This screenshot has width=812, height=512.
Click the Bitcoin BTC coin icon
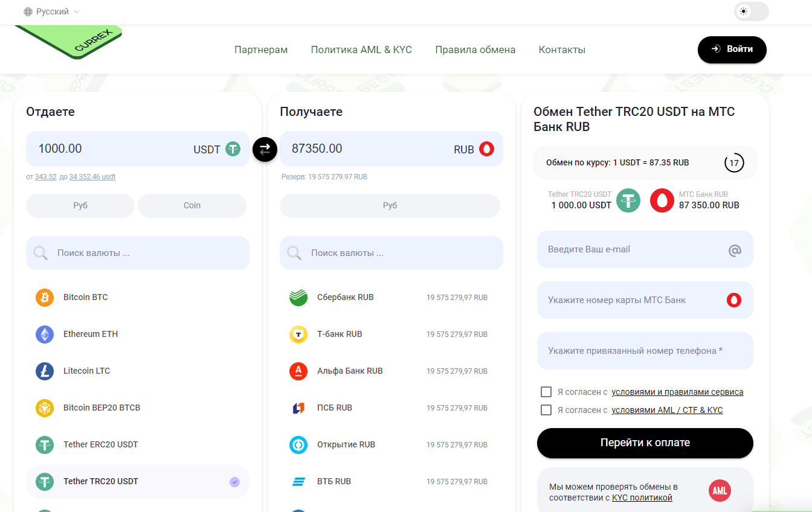[x=45, y=297]
